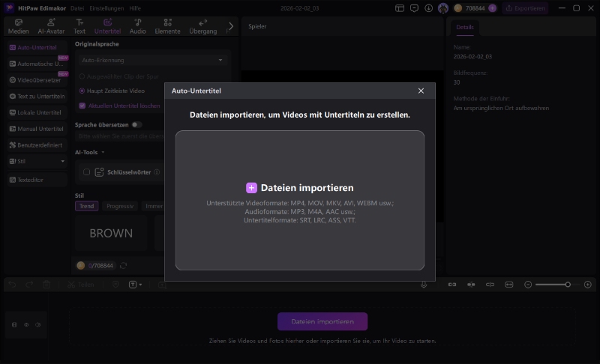This screenshot has width=600, height=364.
Task: Toggle the Sprache übersetzen switch
Action: pyautogui.click(x=136, y=125)
